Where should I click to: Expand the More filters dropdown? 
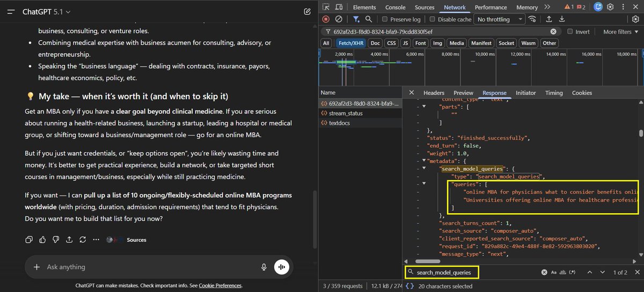click(620, 32)
